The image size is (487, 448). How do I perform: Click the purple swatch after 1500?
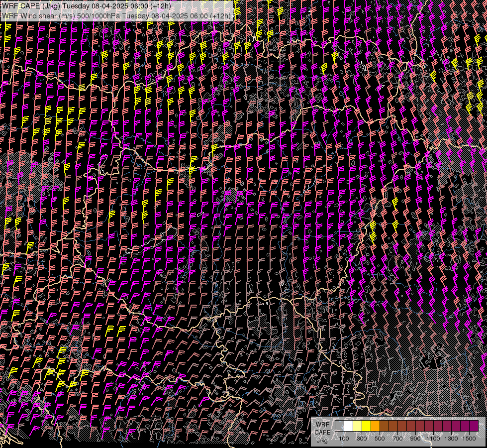pos(474,426)
